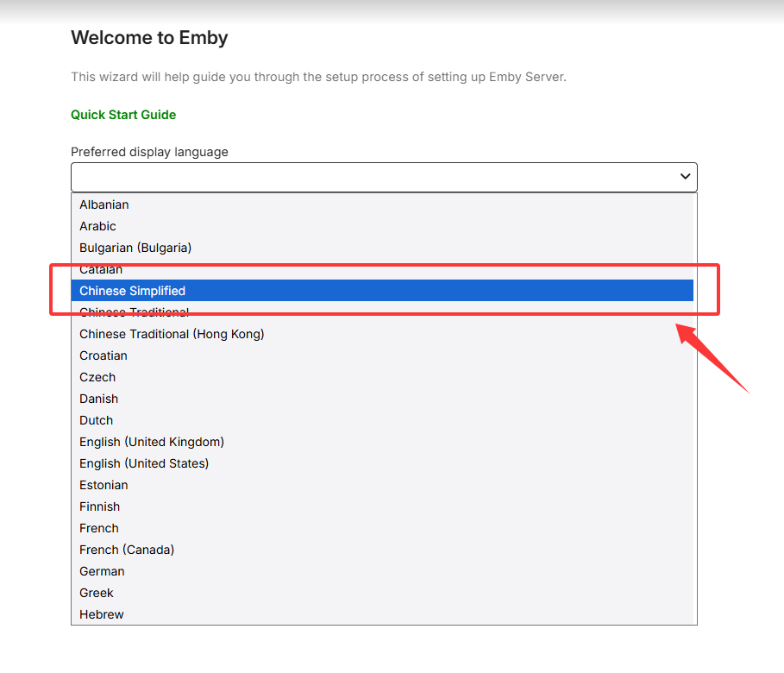Select Chinese Traditional (Hong Kong)
Viewport: 784px width, 673px height.
(x=172, y=334)
